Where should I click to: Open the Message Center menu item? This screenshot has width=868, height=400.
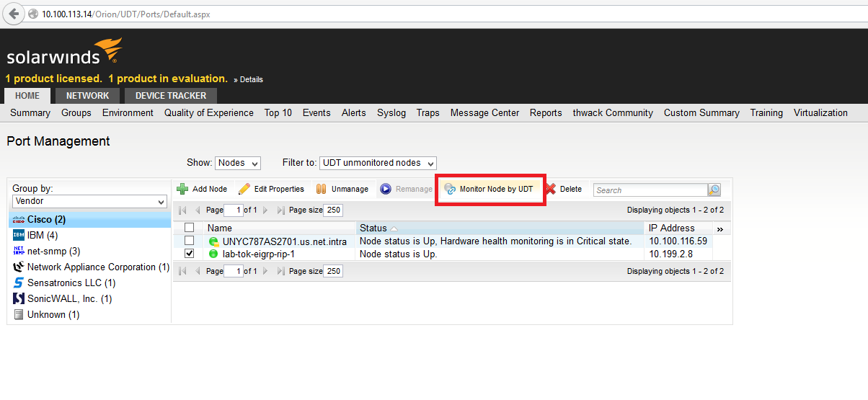click(484, 112)
